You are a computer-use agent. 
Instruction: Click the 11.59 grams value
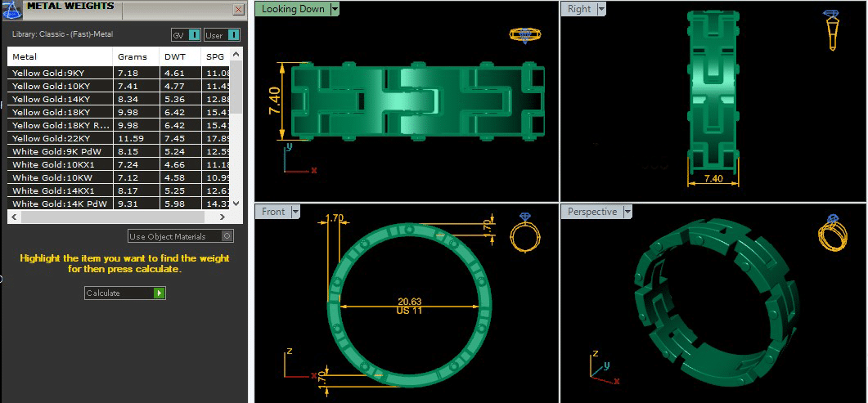click(x=131, y=139)
